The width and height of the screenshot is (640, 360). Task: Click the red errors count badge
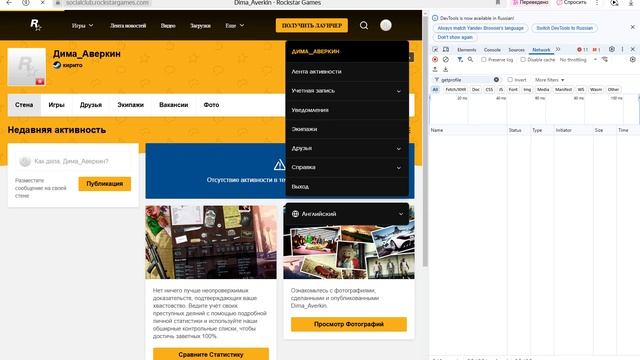(582, 50)
